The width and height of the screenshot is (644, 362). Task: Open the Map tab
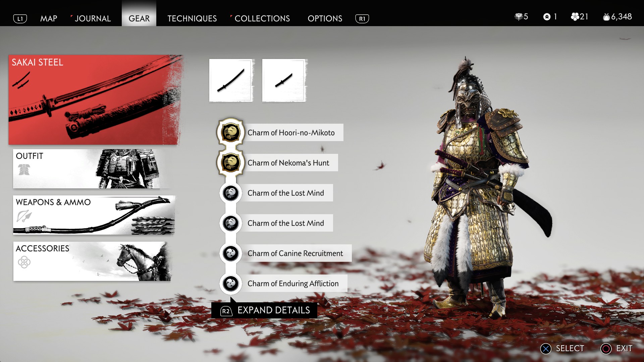click(49, 18)
